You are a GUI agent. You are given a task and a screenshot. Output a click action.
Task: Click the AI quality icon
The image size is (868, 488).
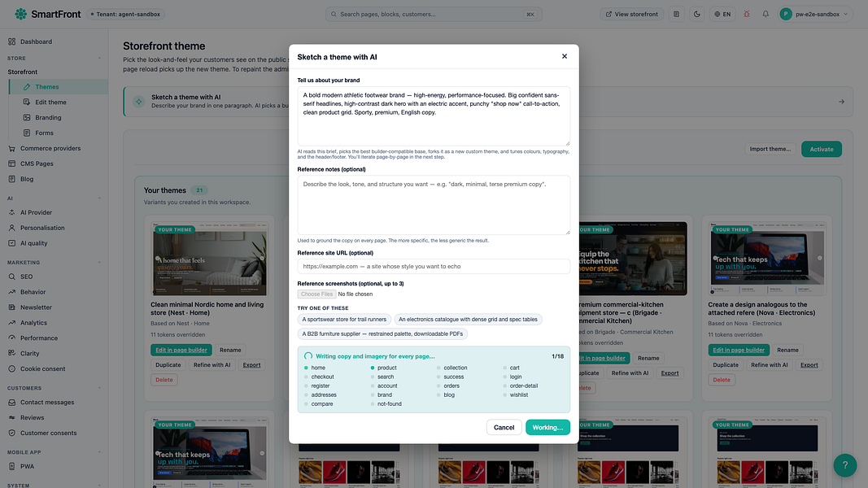click(x=11, y=243)
